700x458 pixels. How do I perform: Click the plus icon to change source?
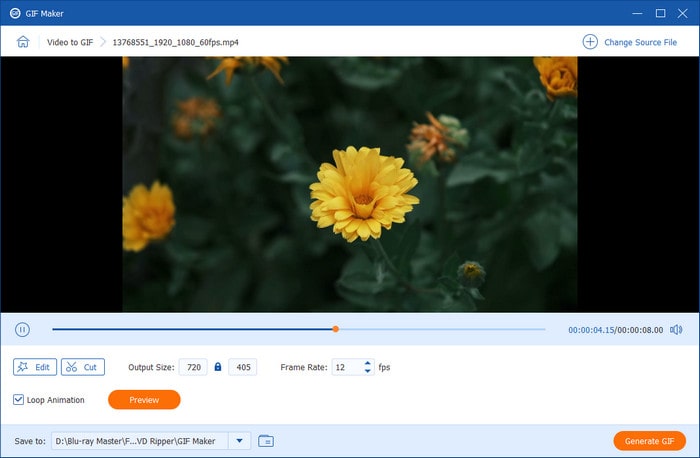590,42
